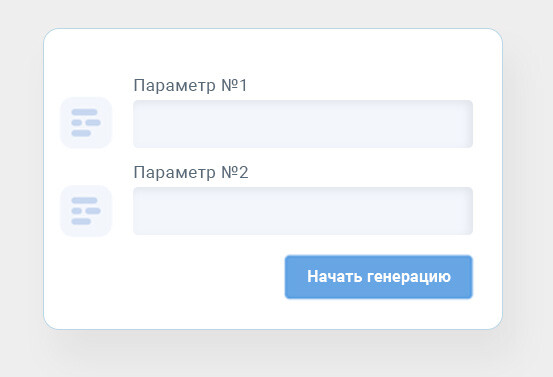Activate the text box under Параметр №2
Image resolution: width=553 pixels, height=377 pixels.
(x=303, y=211)
